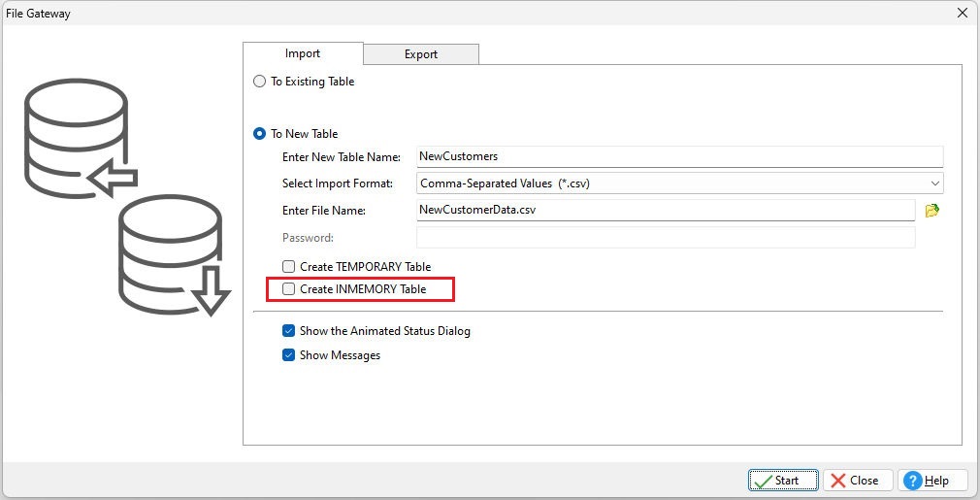
Task: Click the 'Enter File Name:' label
Action: click(324, 211)
